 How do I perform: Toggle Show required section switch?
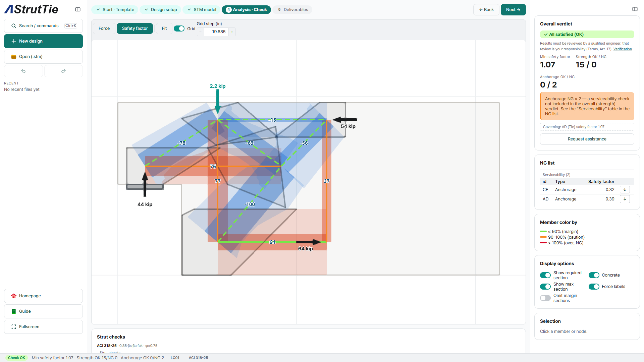545,275
